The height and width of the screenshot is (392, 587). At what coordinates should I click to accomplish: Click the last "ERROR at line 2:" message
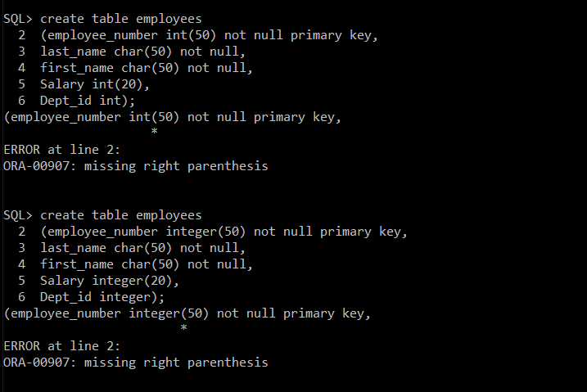62,346
